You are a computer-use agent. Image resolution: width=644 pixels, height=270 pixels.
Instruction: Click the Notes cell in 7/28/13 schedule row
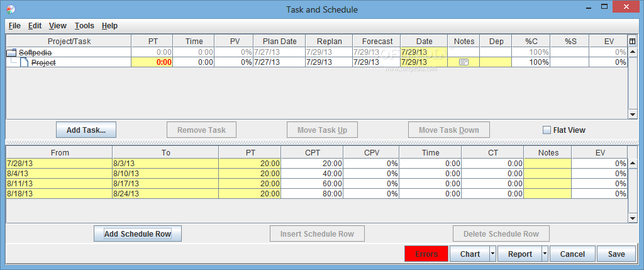pyautogui.click(x=548, y=164)
